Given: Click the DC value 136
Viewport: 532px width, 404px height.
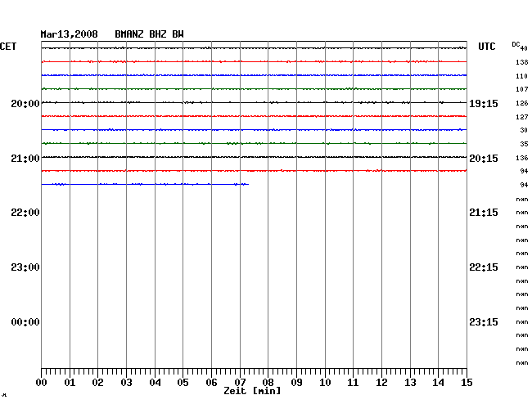Looking at the screenshot, I should 522,158.
